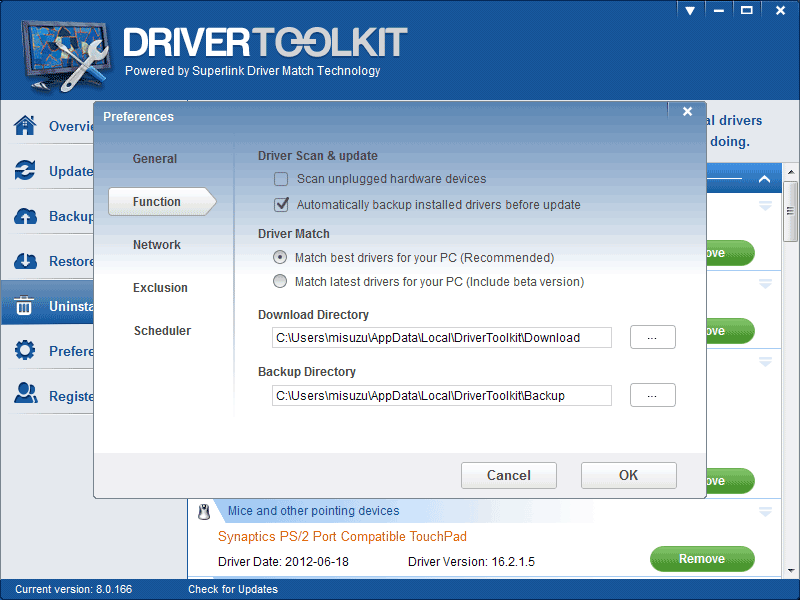This screenshot has height=600, width=800.
Task: Click the mouse icon beside pointing devices
Action: tap(204, 511)
